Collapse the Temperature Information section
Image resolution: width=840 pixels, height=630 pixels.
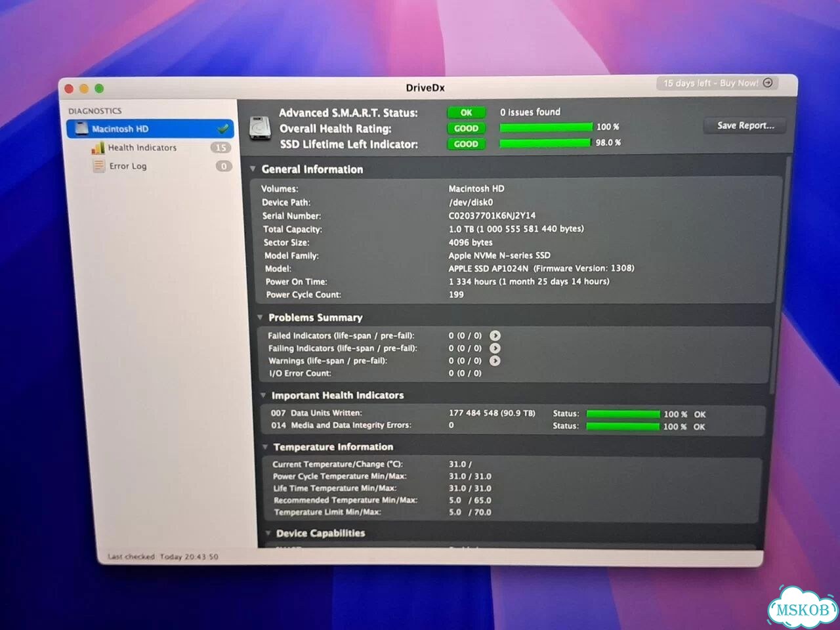[x=265, y=447]
